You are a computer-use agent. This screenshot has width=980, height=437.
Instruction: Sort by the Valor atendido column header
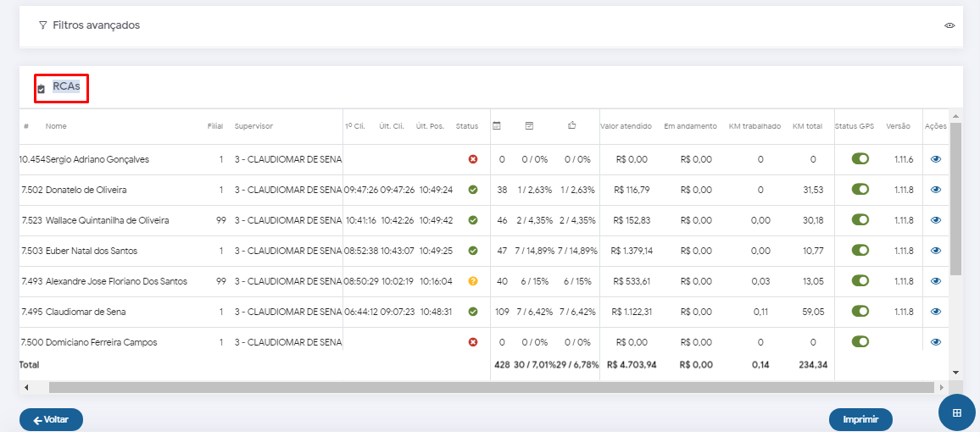(626, 127)
